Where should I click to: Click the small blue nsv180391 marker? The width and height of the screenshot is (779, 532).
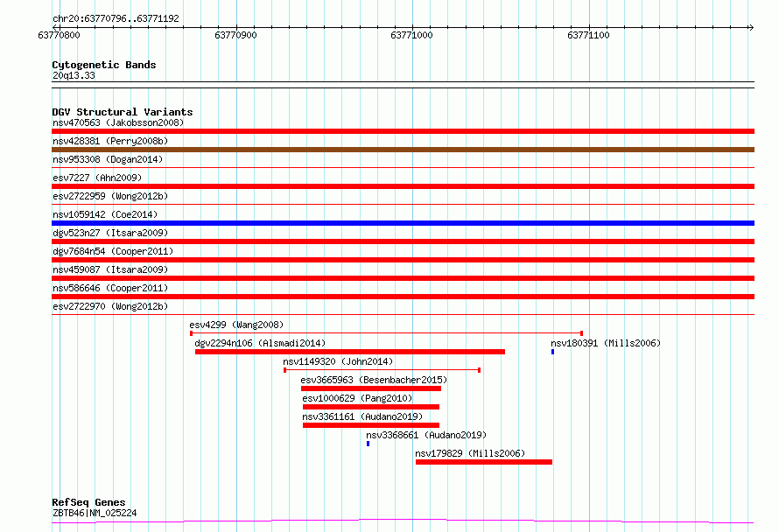552,352
